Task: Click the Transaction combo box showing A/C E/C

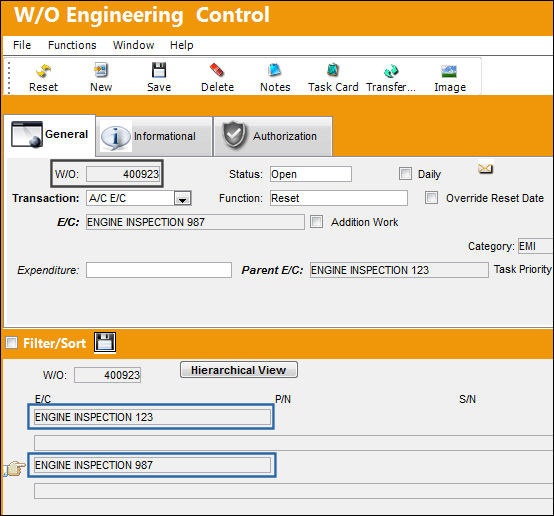Action: [x=138, y=198]
